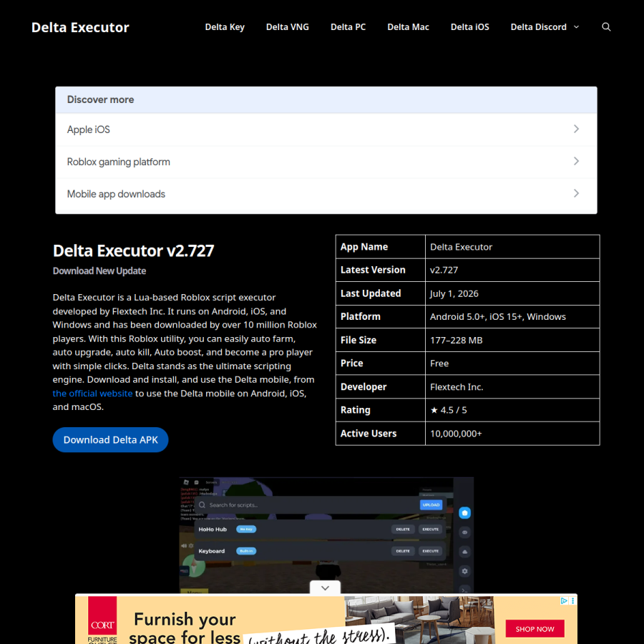This screenshot has height=644, width=644.
Task: Click the Android 5.0+, iOS 15+, Windows cell
Action: pyautogui.click(x=512, y=317)
